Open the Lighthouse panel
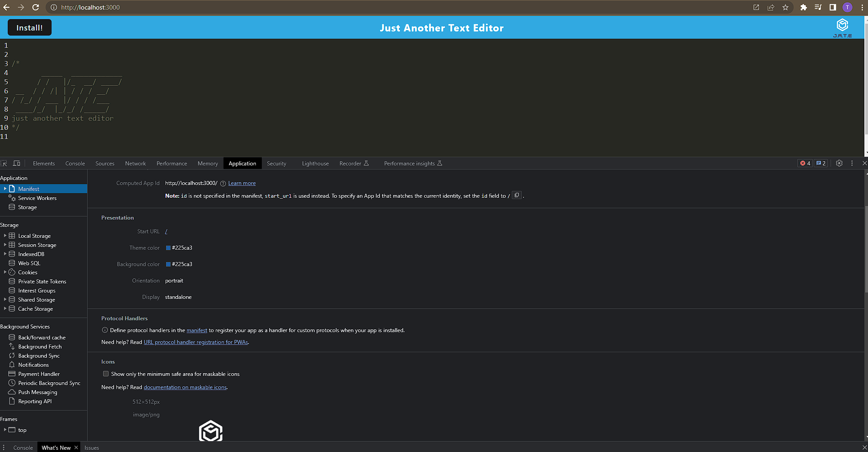The width and height of the screenshot is (868, 452). [315, 163]
